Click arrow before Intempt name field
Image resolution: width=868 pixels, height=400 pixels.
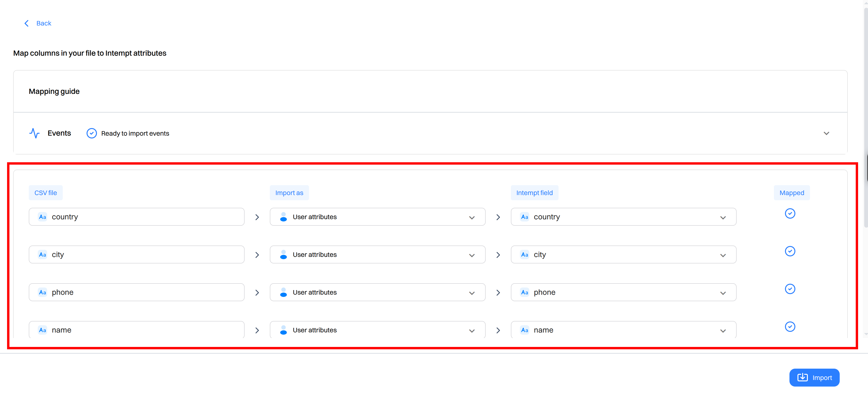point(498,330)
